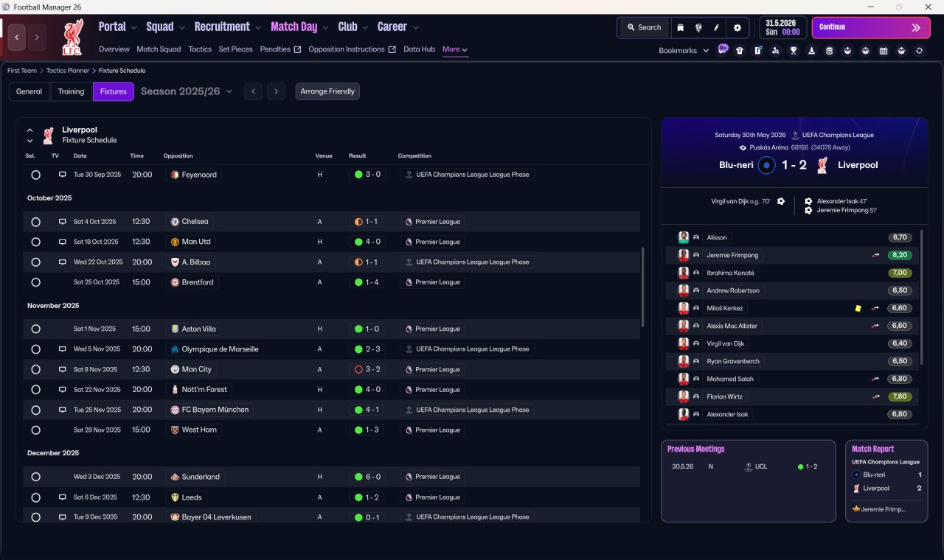Click the globe icon beside the bookmark icon
This screenshot has width=944, height=560.
tap(698, 27)
